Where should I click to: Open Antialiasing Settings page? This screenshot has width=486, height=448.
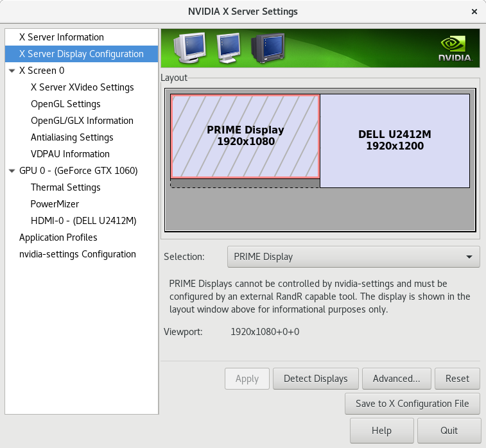(x=72, y=137)
